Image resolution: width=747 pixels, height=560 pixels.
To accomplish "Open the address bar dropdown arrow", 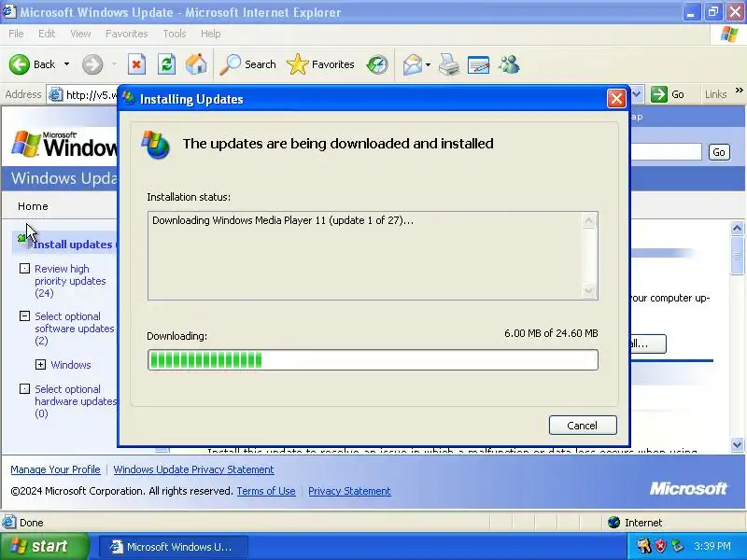I will 637,94.
